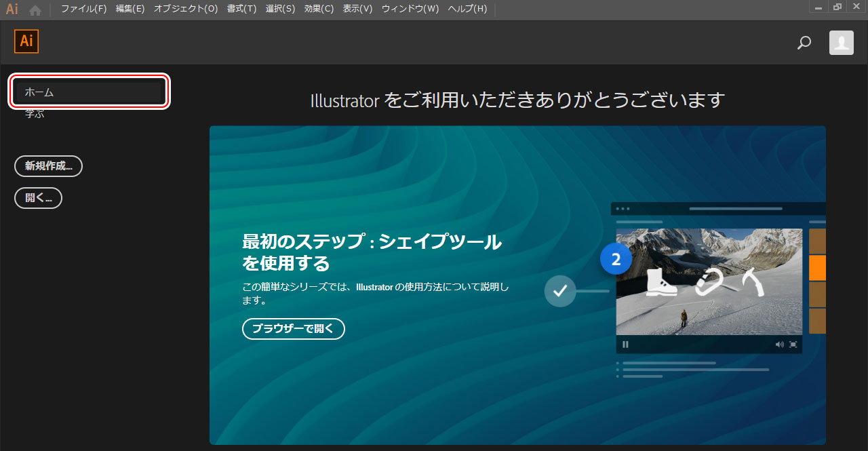Select the ホーム sidebar item
868x451 pixels.
click(x=89, y=92)
